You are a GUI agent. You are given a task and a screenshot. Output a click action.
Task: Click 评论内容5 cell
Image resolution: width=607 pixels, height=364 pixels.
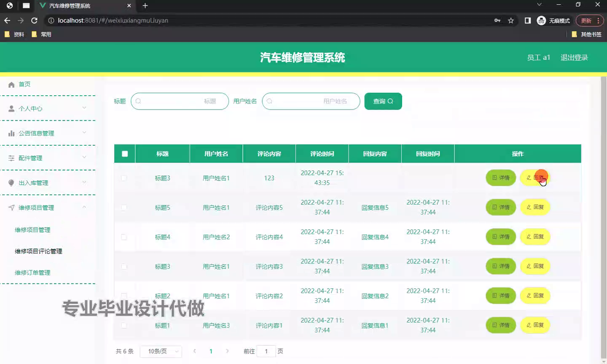coord(269,208)
